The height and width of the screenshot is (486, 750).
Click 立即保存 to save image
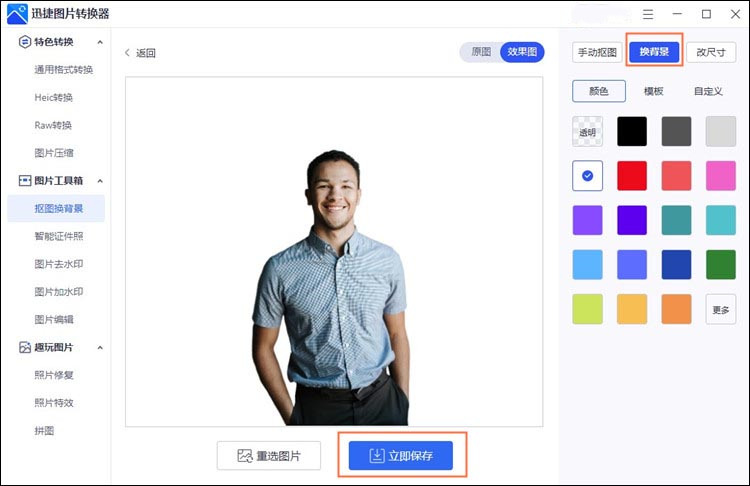401,455
